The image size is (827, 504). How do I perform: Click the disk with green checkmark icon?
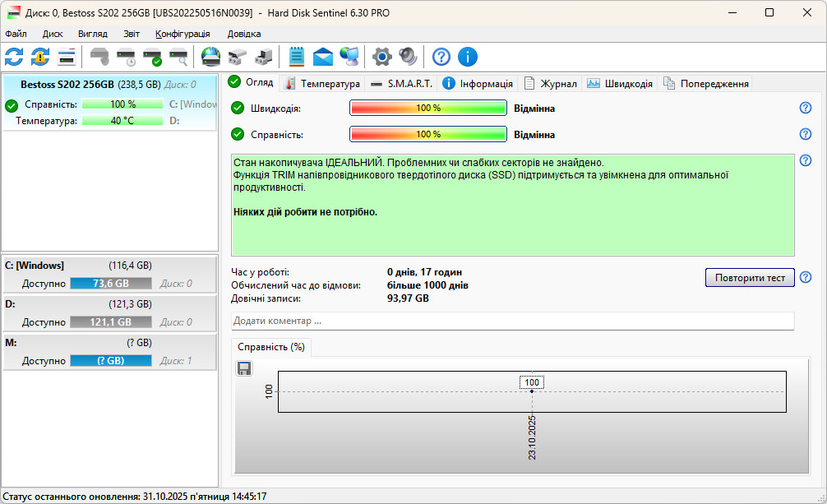152,57
